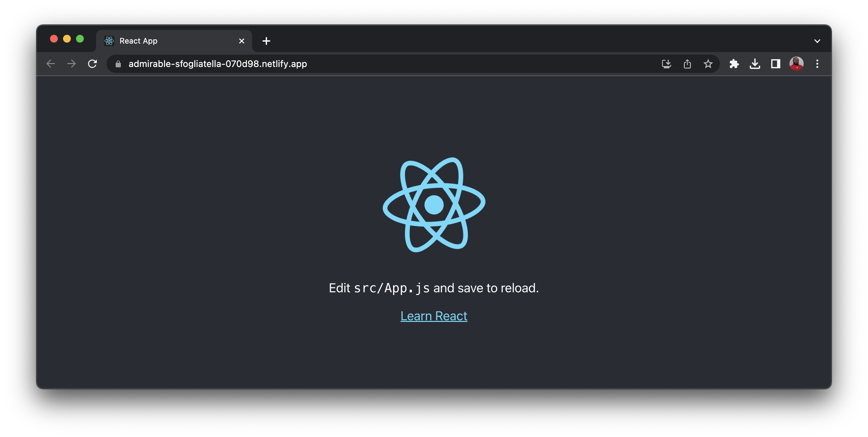This screenshot has width=868, height=437.
Task: Share this page icon
Action: coord(687,64)
